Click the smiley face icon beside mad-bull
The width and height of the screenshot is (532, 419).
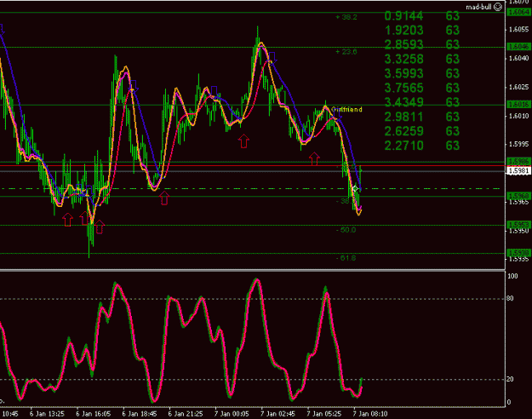point(498,7)
